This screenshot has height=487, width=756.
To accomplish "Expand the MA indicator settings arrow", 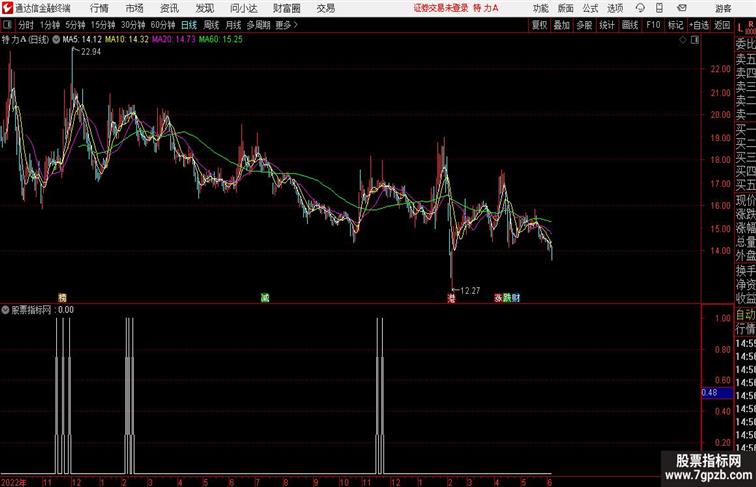I will click(x=56, y=40).
